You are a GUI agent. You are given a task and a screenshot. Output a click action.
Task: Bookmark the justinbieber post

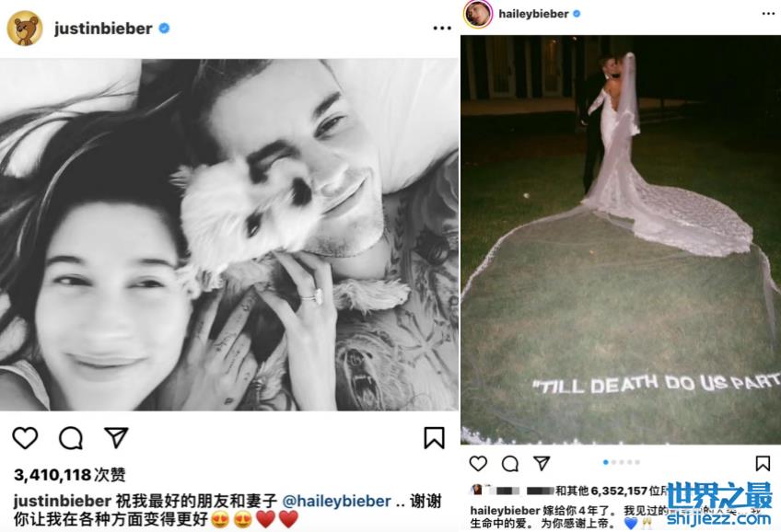point(434,438)
